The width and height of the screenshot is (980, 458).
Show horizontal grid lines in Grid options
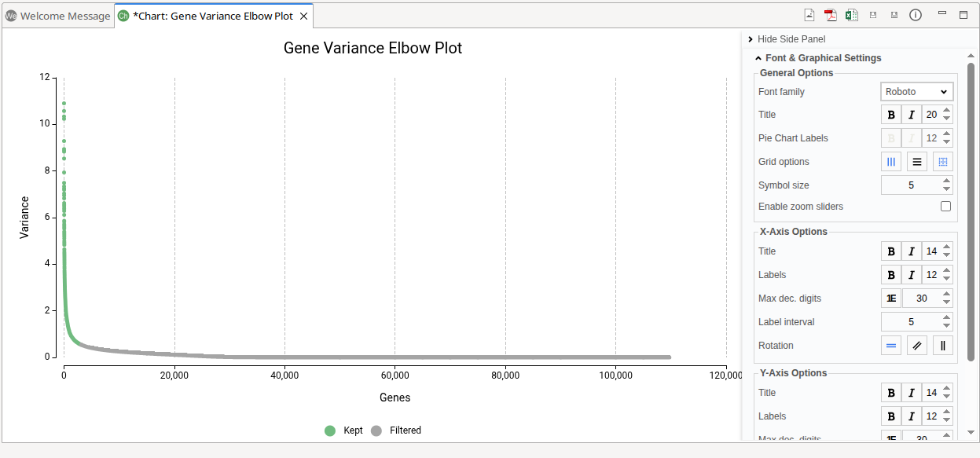pos(917,162)
